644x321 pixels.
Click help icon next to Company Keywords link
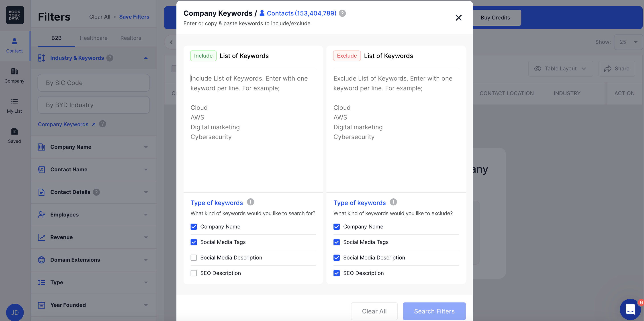pos(102,124)
